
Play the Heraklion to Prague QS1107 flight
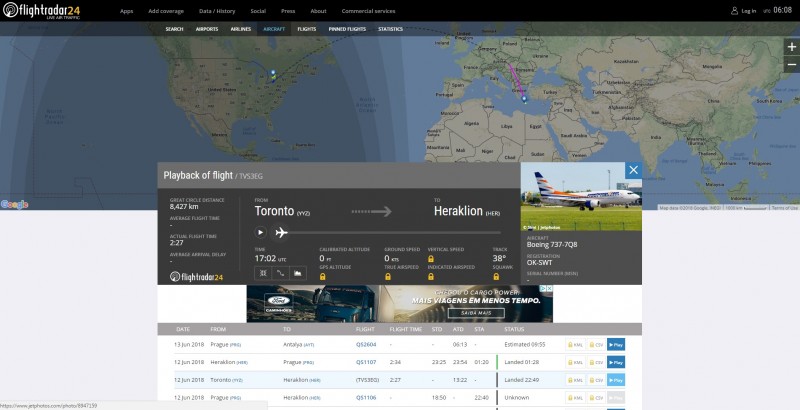[616, 363]
